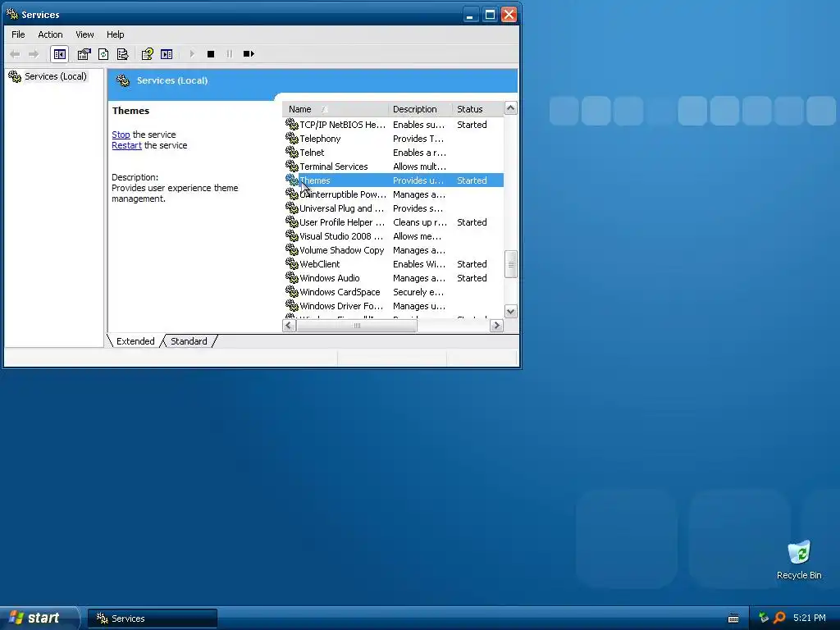
Task: Sort by the Status column header
Action: [478, 109]
